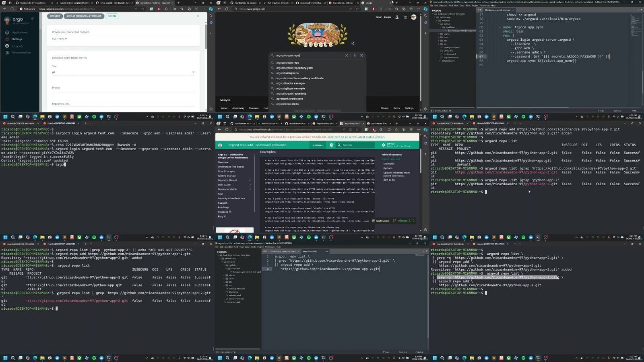This screenshot has width=644, height=362.
Task: Change Spaces: 4 indentation in bottom Sublime status bar
Action: [403, 352]
